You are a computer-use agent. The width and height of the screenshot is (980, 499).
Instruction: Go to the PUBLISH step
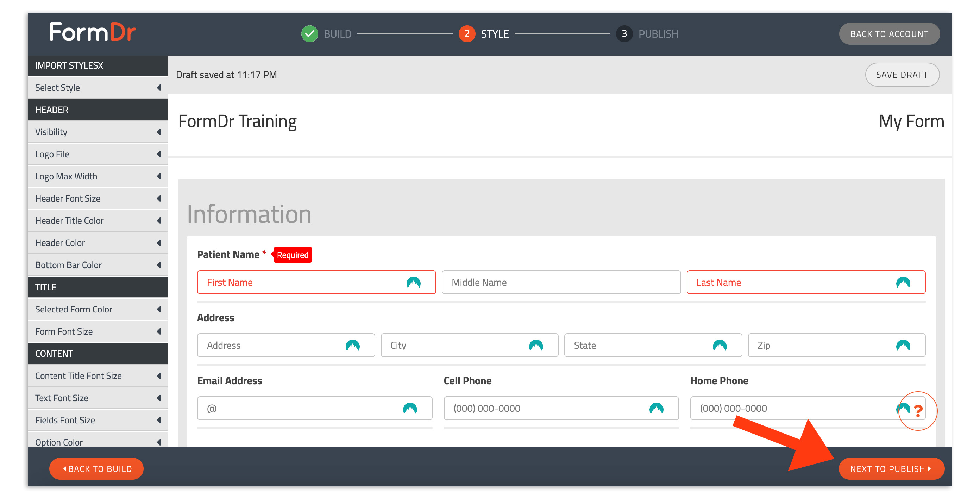click(x=658, y=34)
